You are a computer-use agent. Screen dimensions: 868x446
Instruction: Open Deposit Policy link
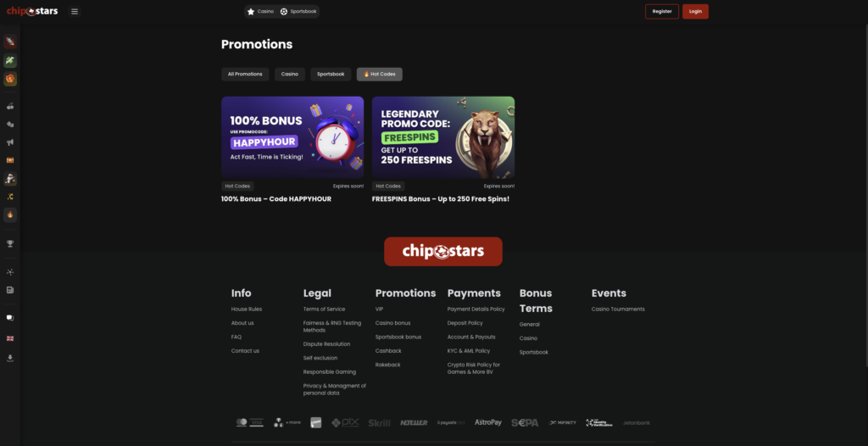click(465, 323)
